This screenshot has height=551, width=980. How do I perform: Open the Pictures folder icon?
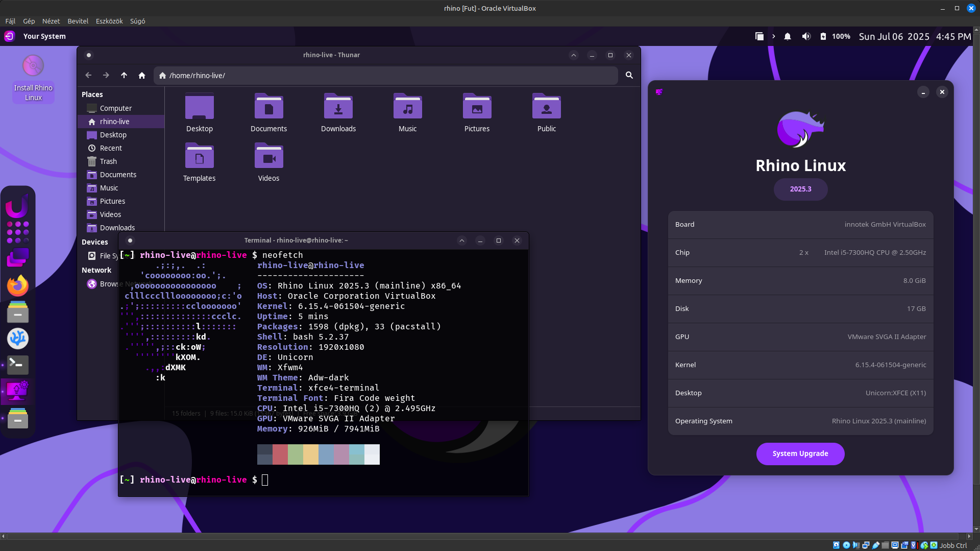[477, 113]
